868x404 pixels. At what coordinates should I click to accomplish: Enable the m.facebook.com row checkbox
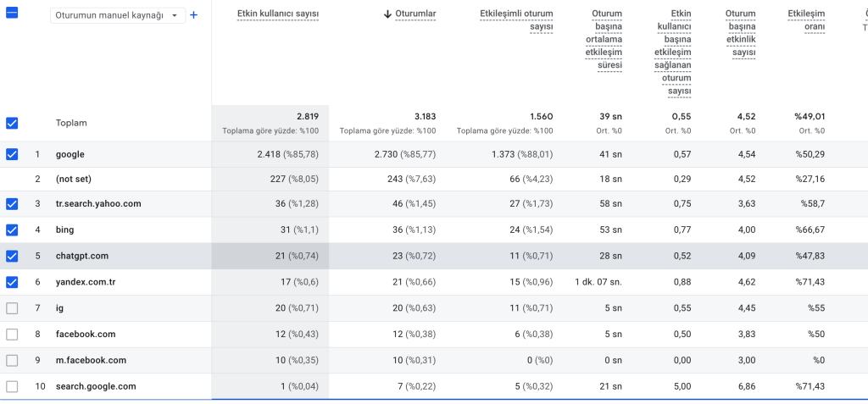[12, 360]
